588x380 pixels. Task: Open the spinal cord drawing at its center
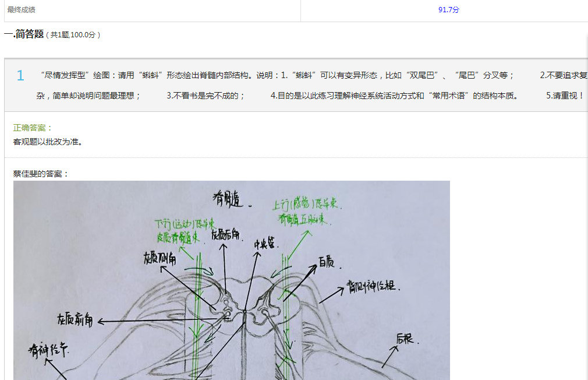coord(231,280)
